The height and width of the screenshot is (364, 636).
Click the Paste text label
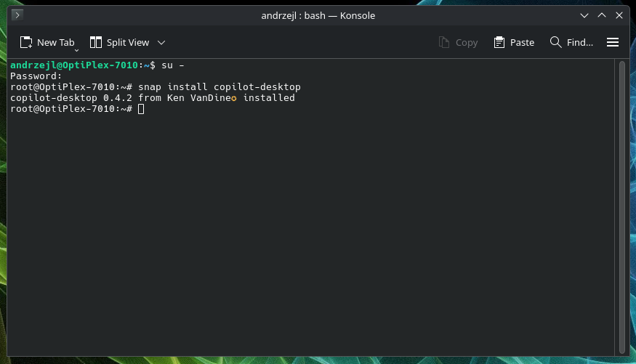pyautogui.click(x=522, y=43)
